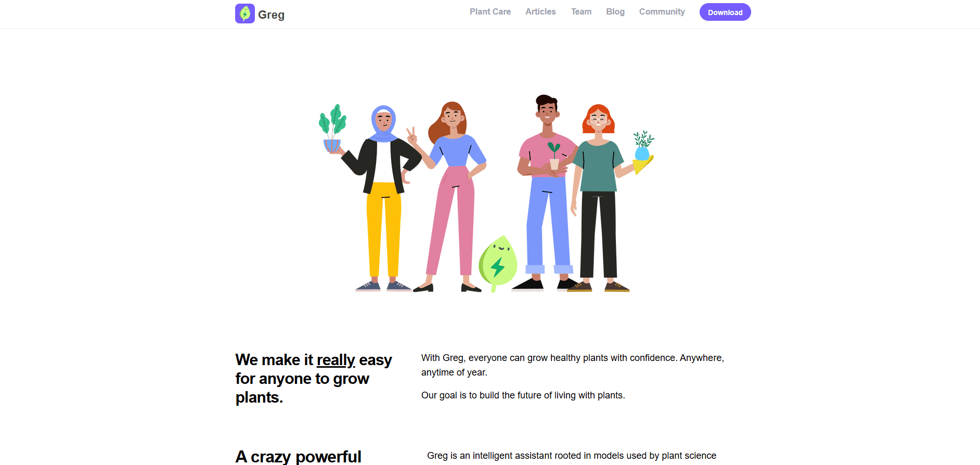Click the purple Download button
Viewport: 980px width, 465px height.
(x=725, y=12)
